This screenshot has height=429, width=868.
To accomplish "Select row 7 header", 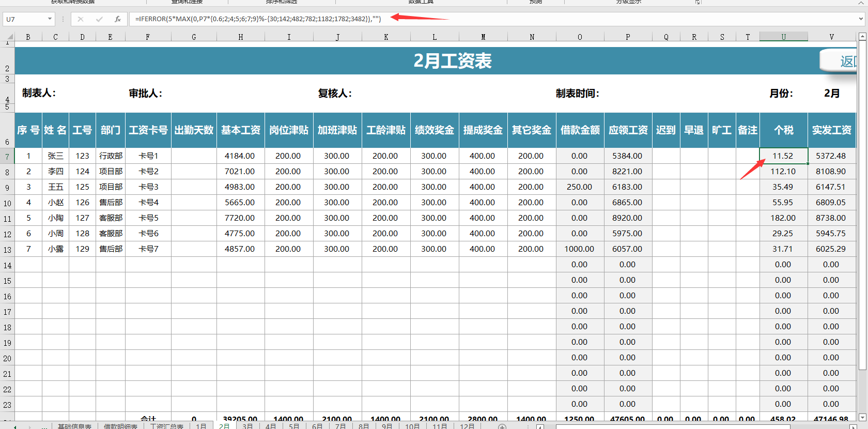I will (7, 156).
